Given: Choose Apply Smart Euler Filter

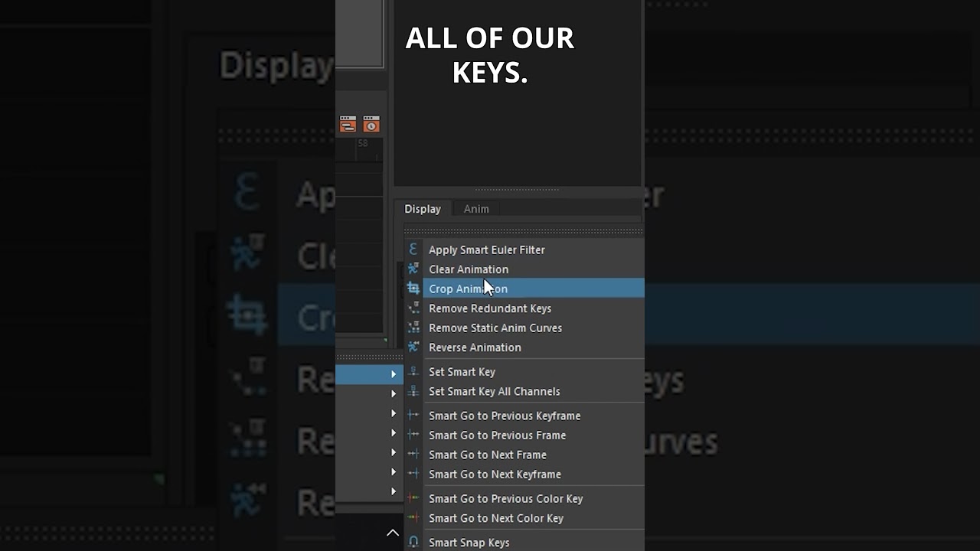Looking at the screenshot, I should click(x=524, y=249).
